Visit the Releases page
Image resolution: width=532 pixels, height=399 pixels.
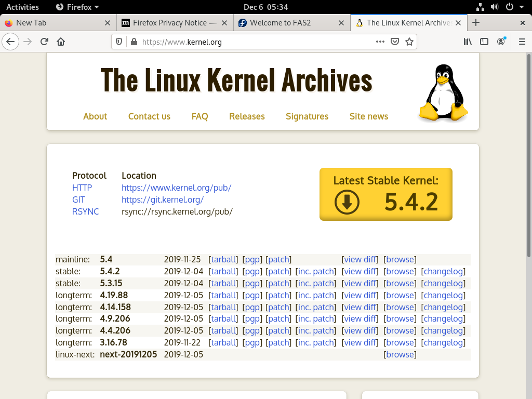click(x=247, y=116)
